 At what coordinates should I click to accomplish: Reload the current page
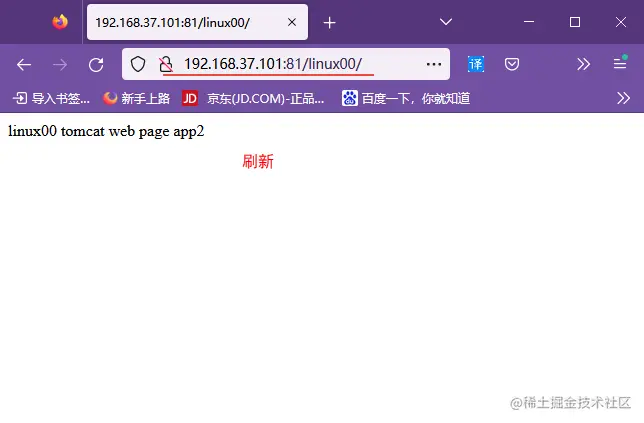[x=96, y=64]
